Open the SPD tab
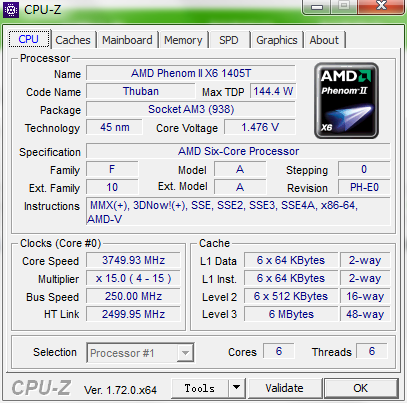Viewport: 407px width, 403px height. pyautogui.click(x=229, y=40)
